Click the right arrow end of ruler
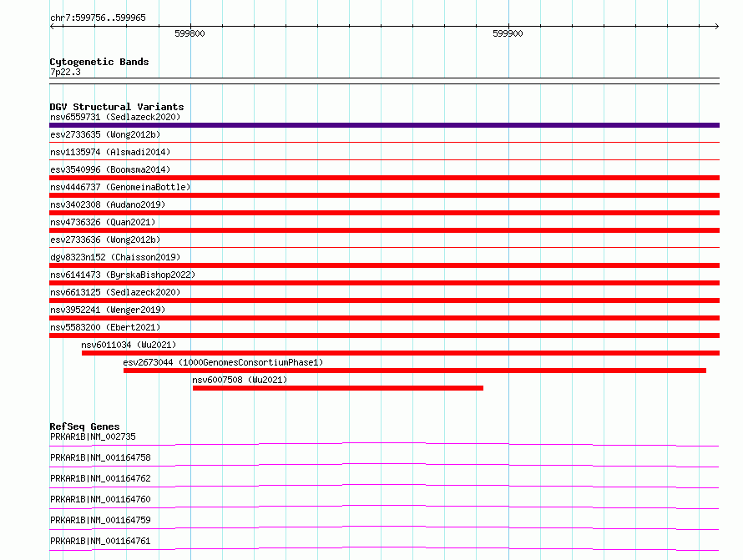 tap(717, 27)
